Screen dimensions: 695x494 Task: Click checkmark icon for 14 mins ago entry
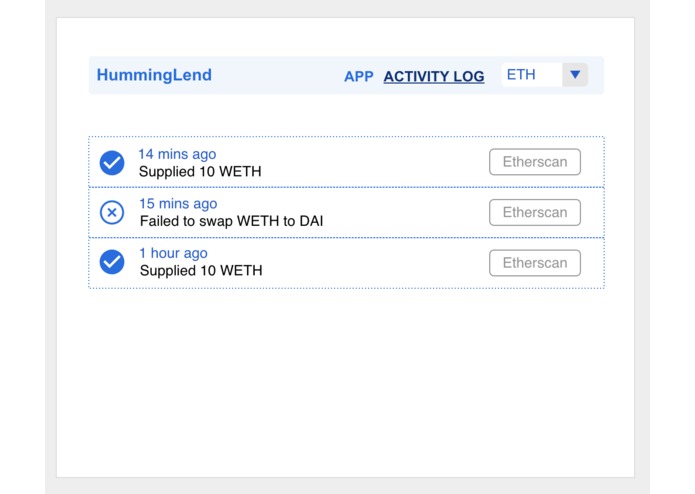pyautogui.click(x=112, y=163)
